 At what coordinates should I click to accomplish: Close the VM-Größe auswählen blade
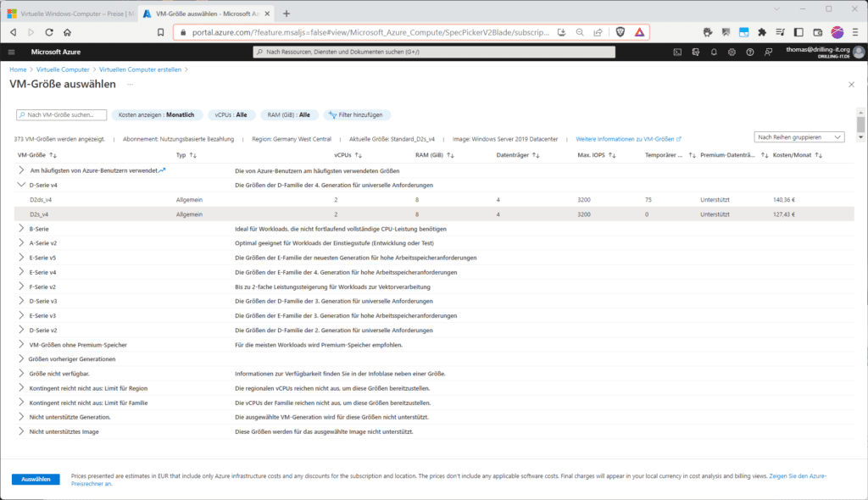tap(851, 85)
